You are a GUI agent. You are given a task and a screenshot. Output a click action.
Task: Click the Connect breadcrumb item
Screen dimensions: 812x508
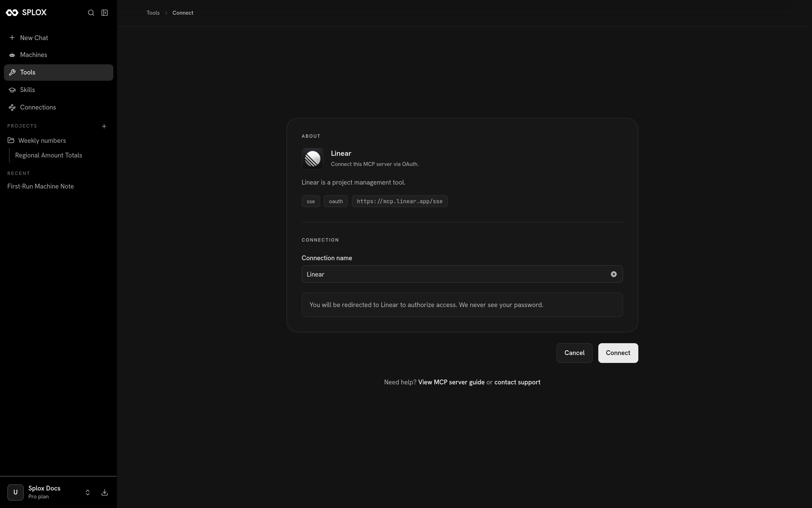[183, 13]
